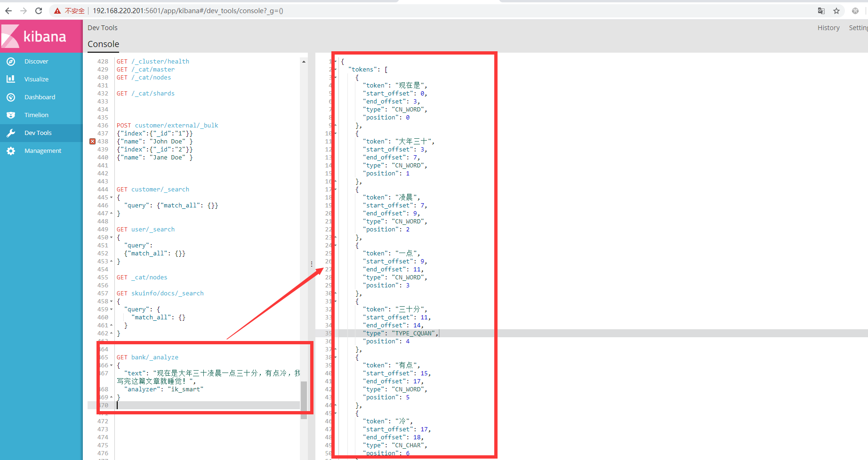Click the line "GET /_cluster/health"
This screenshot has width=868, height=460.
[153, 62]
